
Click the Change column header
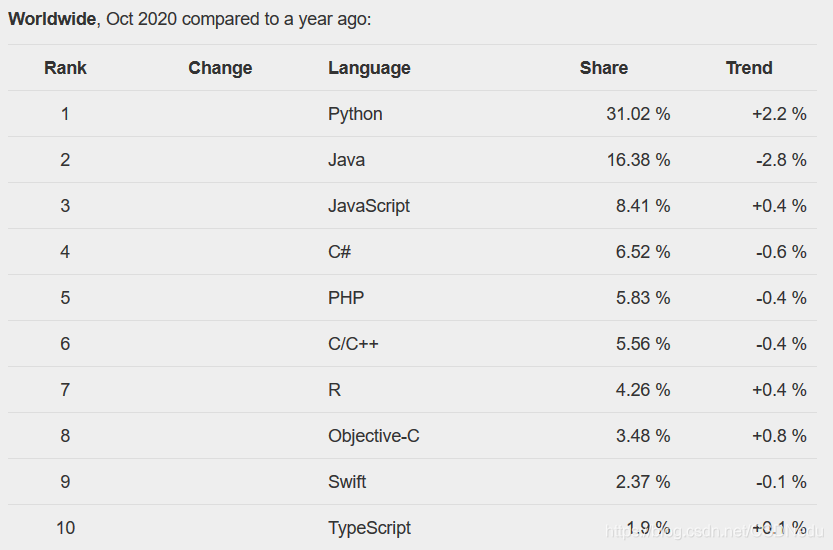pos(220,68)
